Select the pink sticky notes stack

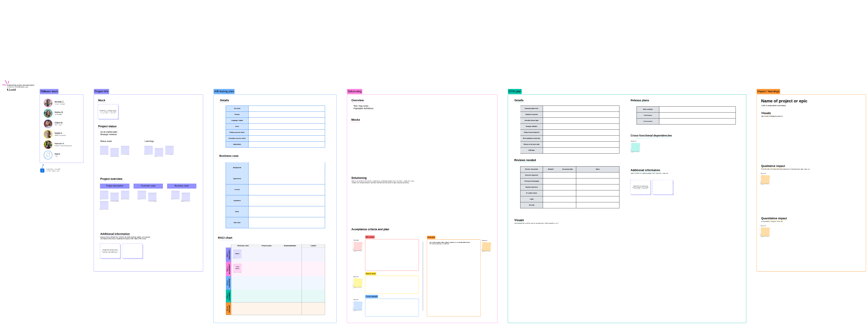pyautogui.click(x=358, y=246)
